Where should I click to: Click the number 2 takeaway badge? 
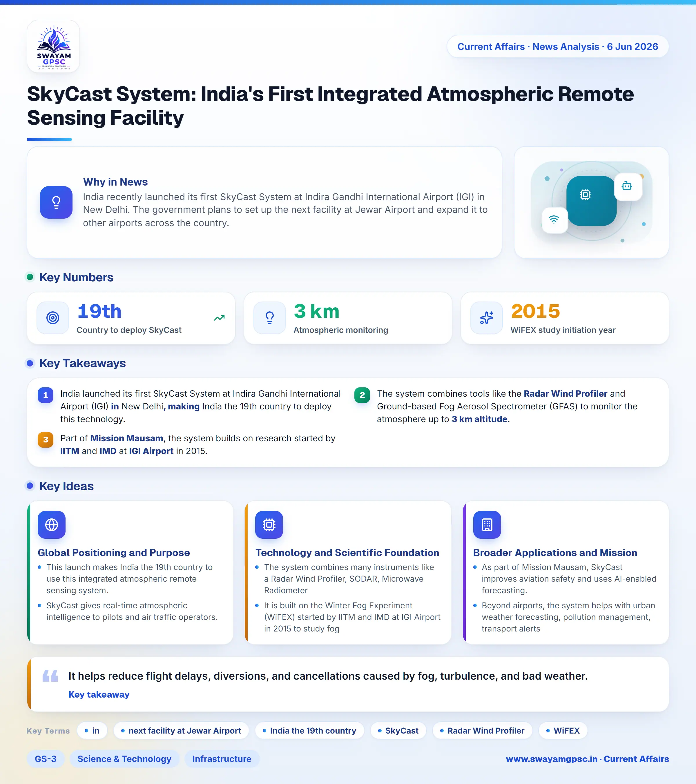click(x=362, y=395)
